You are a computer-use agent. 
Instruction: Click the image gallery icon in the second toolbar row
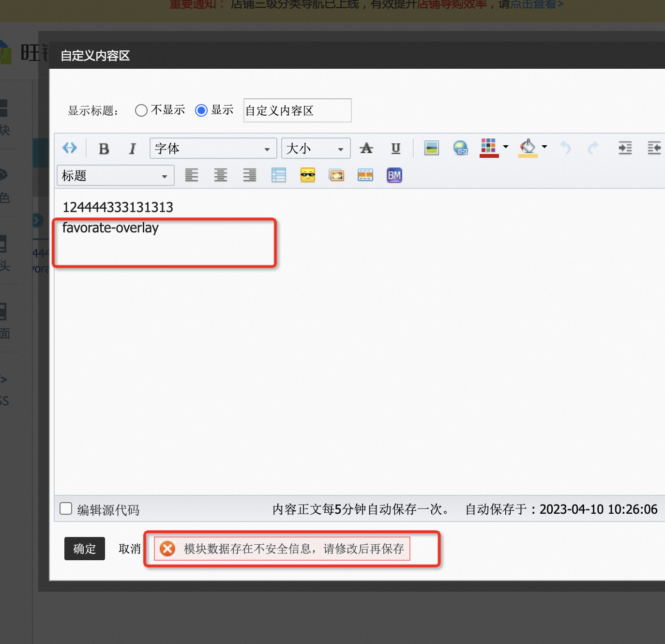[x=336, y=175]
